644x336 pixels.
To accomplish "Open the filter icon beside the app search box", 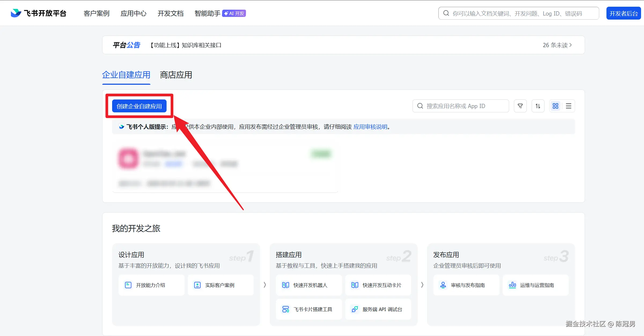I will (x=520, y=106).
